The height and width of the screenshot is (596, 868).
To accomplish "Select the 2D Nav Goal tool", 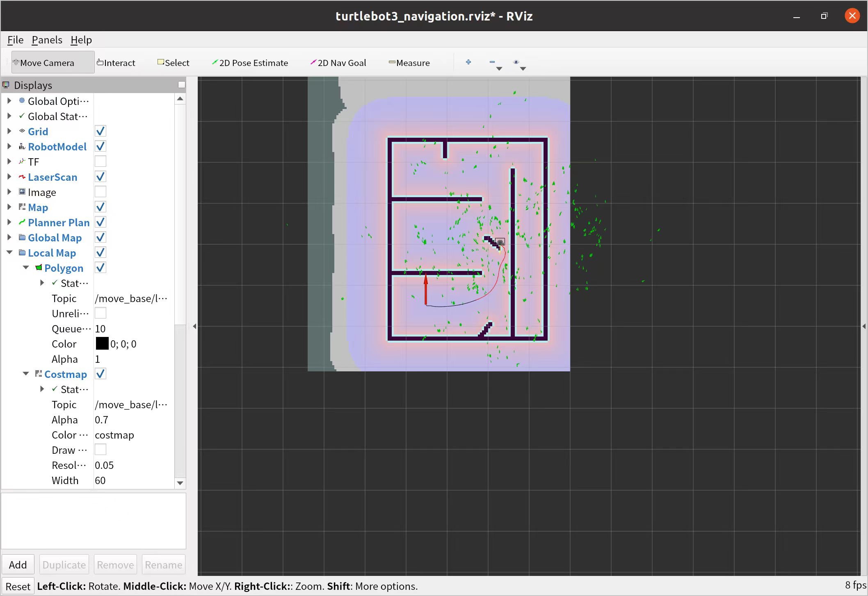I will (338, 63).
